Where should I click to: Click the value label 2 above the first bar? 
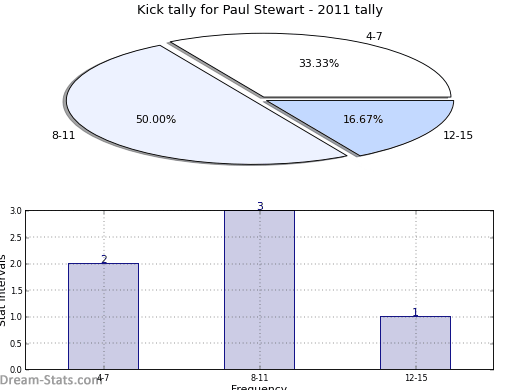(x=104, y=259)
